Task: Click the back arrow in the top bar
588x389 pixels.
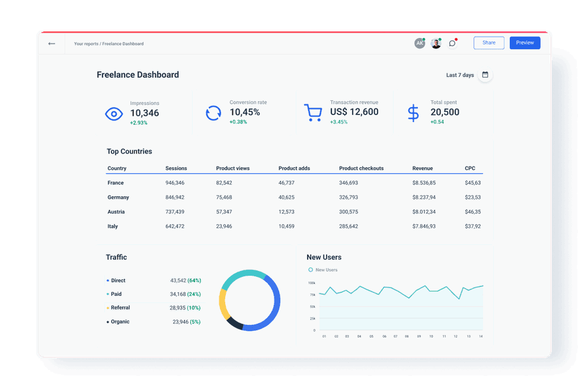Action: click(52, 43)
